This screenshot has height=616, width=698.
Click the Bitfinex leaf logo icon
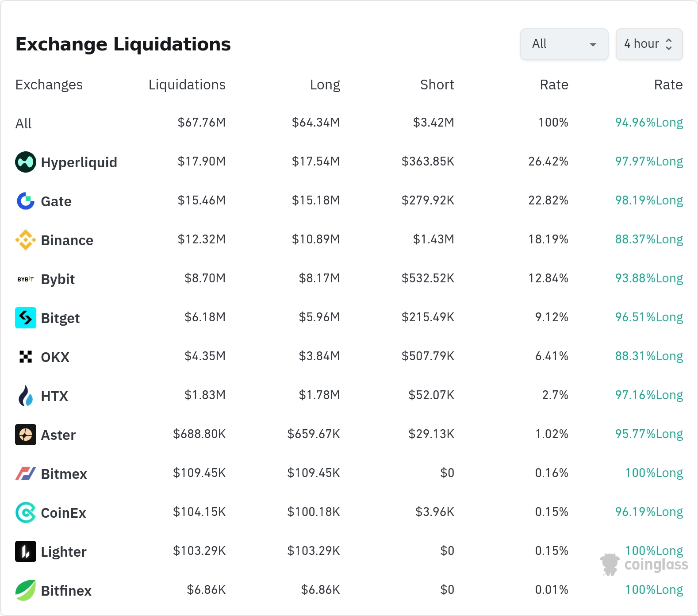[26, 590]
